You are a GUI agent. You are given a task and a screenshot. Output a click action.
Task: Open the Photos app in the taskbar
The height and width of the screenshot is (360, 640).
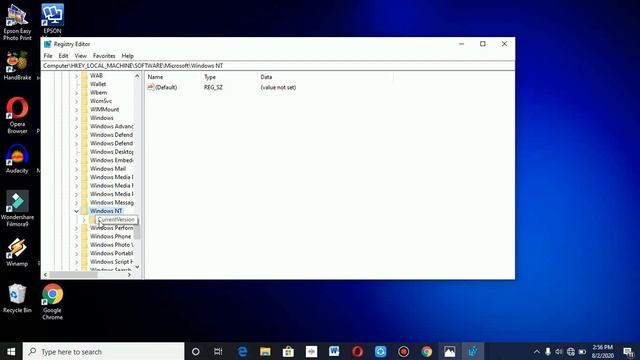(x=450, y=351)
